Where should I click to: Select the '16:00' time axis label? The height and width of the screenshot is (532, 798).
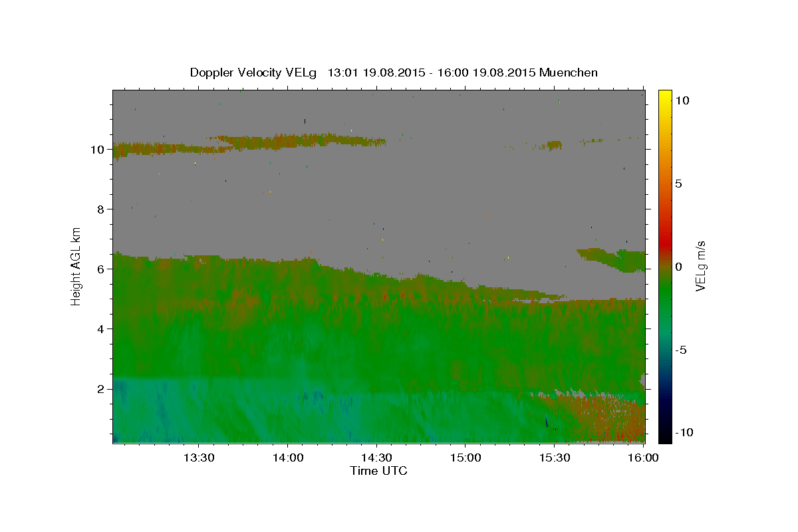tap(643, 458)
